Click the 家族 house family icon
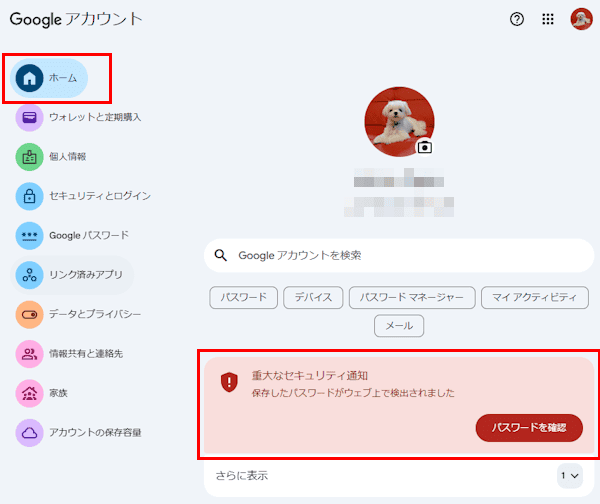The height and width of the screenshot is (504, 600). point(29,393)
